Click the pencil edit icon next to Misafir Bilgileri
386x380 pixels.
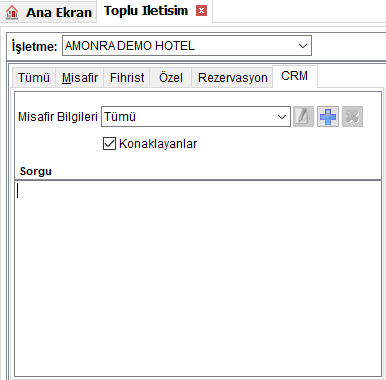point(303,117)
